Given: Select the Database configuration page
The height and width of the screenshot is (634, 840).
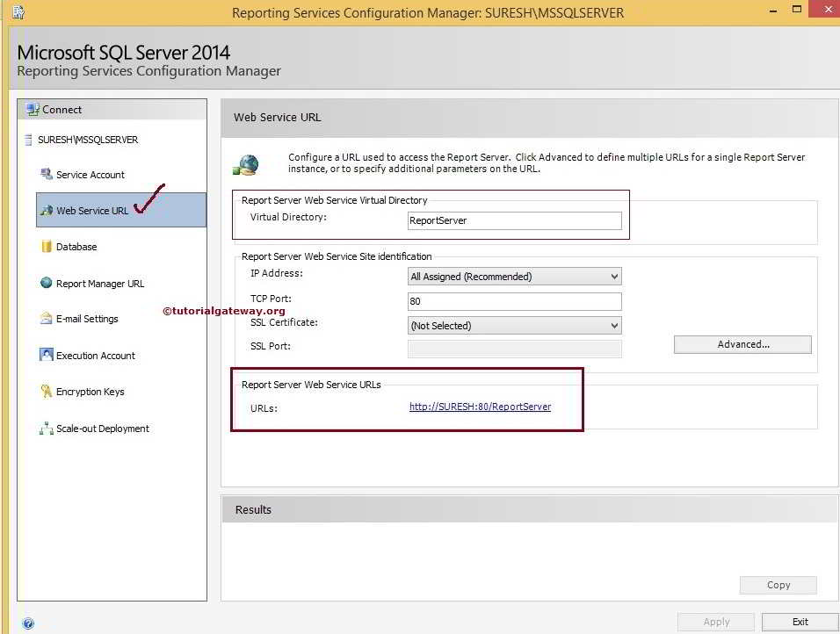Looking at the screenshot, I should tap(74, 247).
